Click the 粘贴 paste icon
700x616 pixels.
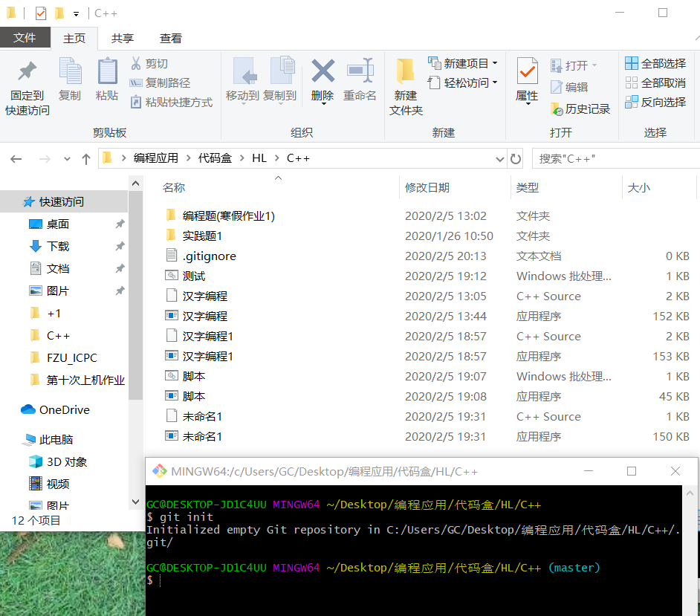click(107, 72)
